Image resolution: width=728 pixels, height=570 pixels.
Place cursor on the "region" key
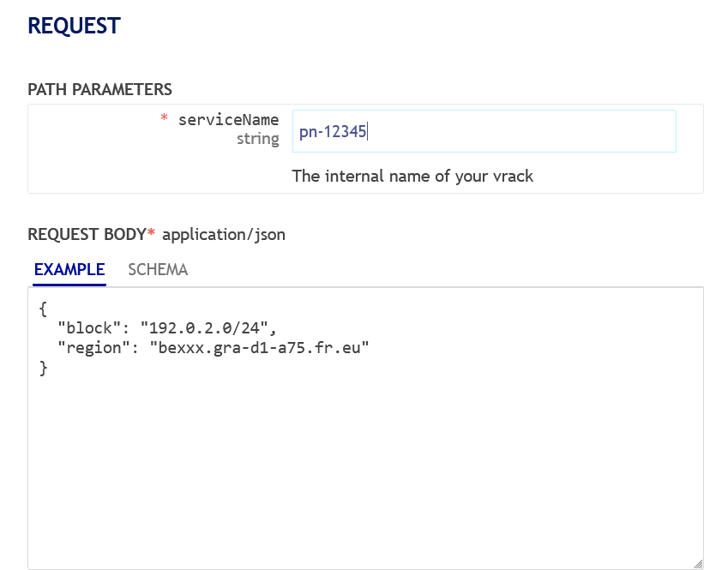94,348
